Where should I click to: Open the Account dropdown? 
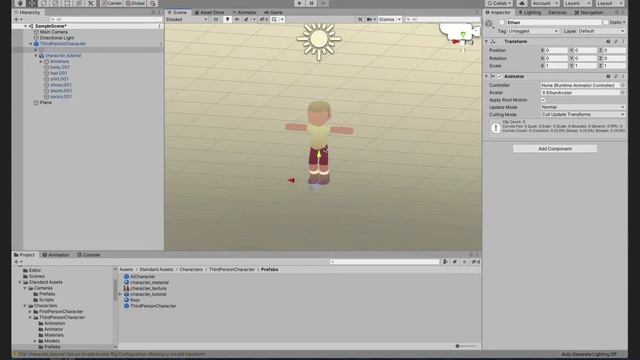(544, 3)
